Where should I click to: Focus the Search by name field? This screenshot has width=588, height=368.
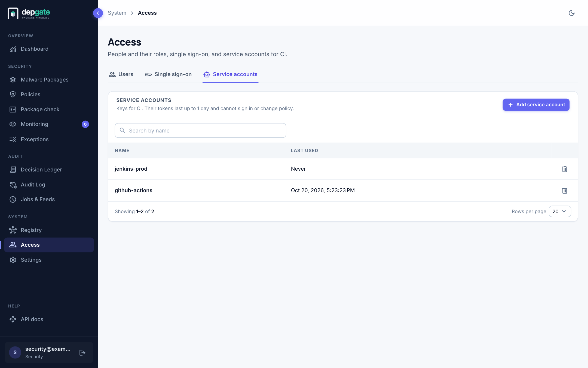pos(200,131)
